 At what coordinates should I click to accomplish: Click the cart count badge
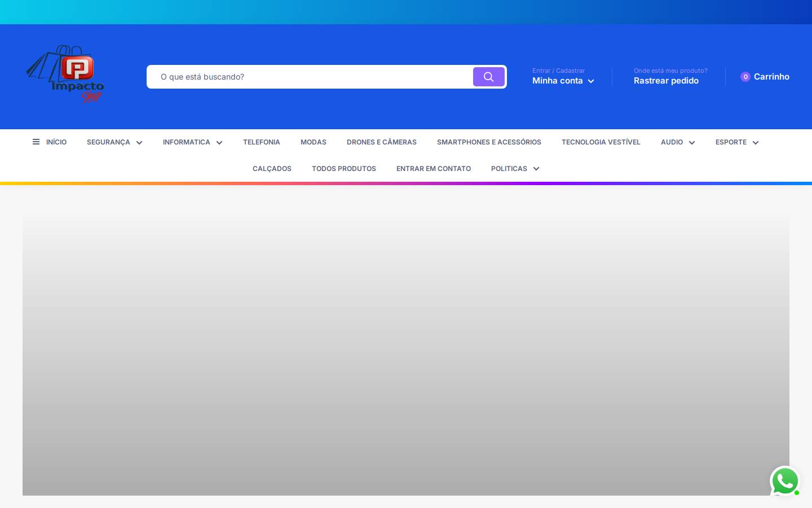[x=745, y=77]
